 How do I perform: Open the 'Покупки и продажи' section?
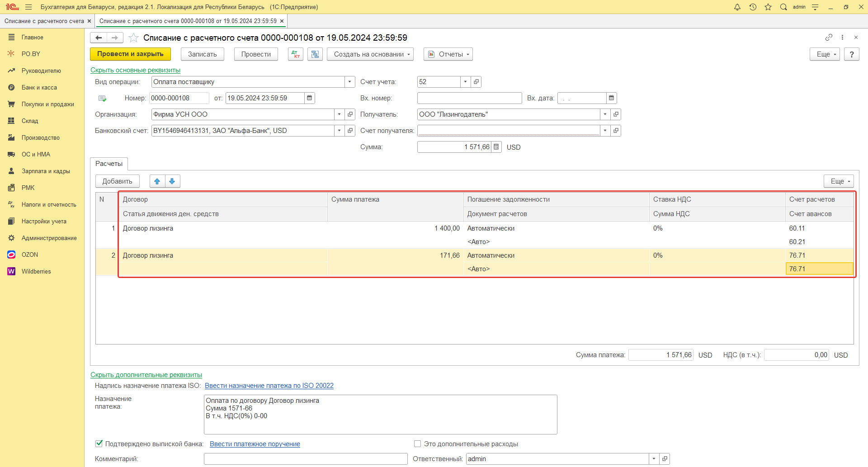coord(47,104)
